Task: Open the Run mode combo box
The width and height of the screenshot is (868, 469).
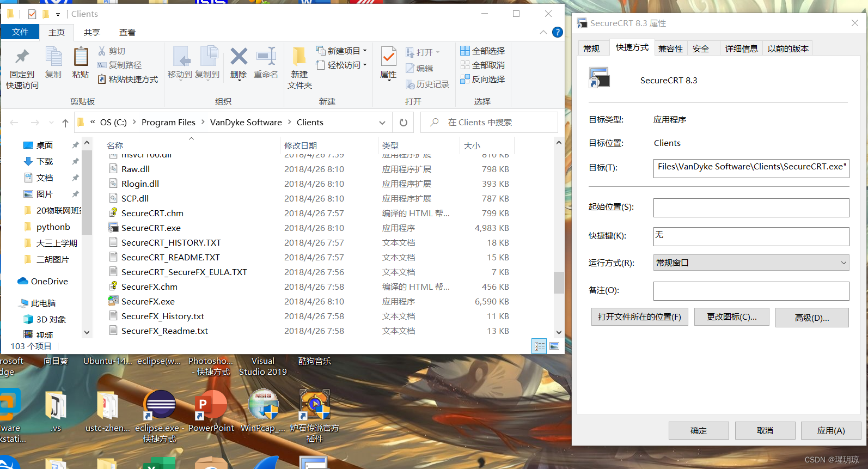Action: pyautogui.click(x=751, y=263)
